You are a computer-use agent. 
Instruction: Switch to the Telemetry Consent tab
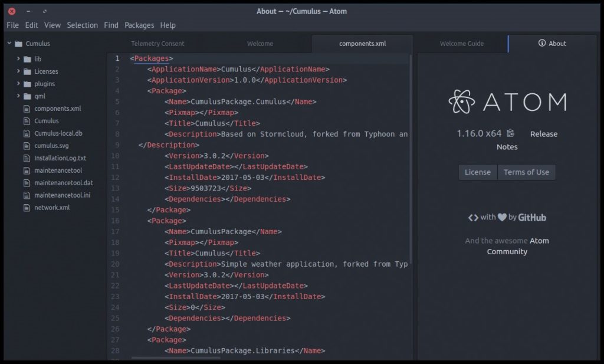coord(158,44)
